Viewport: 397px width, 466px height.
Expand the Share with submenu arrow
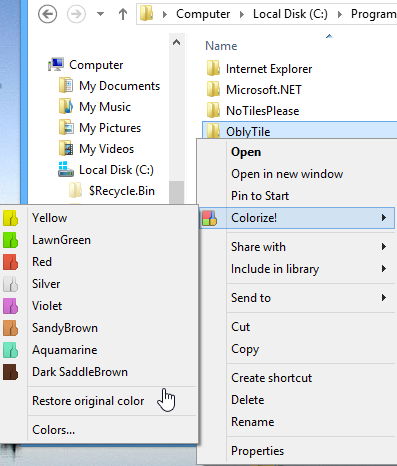point(384,247)
